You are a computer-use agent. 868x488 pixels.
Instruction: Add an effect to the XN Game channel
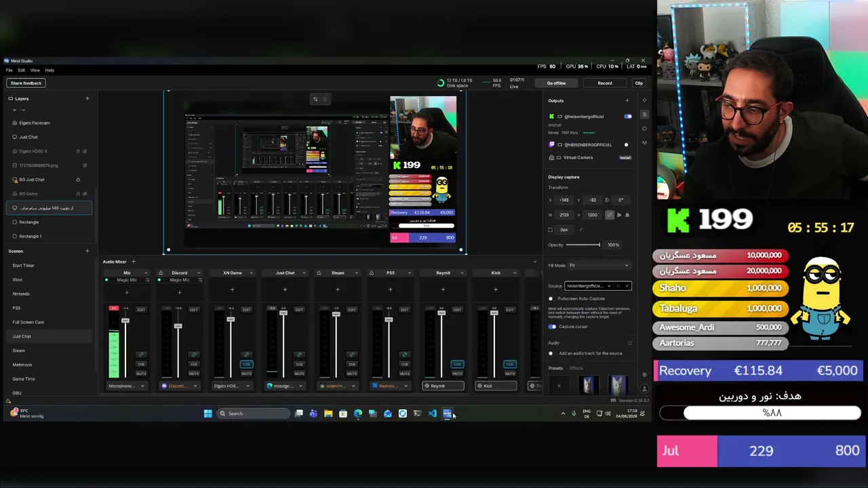point(232,290)
